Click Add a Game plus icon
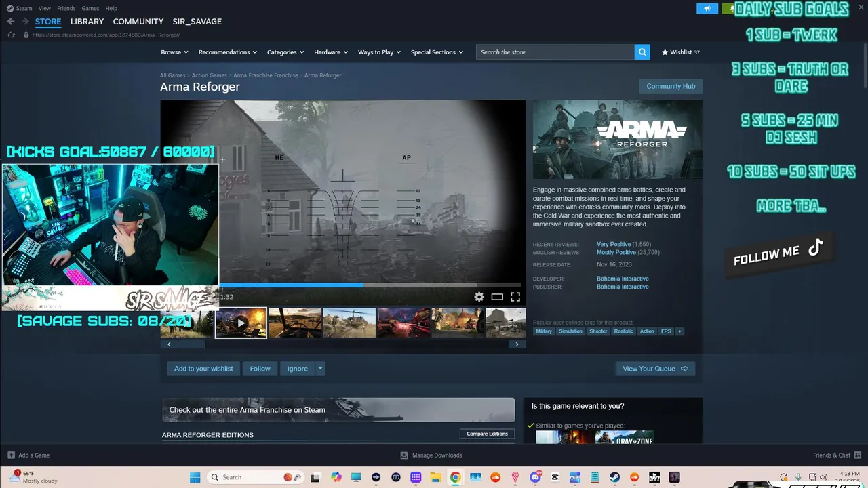Image resolution: width=868 pixels, height=488 pixels. (11, 455)
